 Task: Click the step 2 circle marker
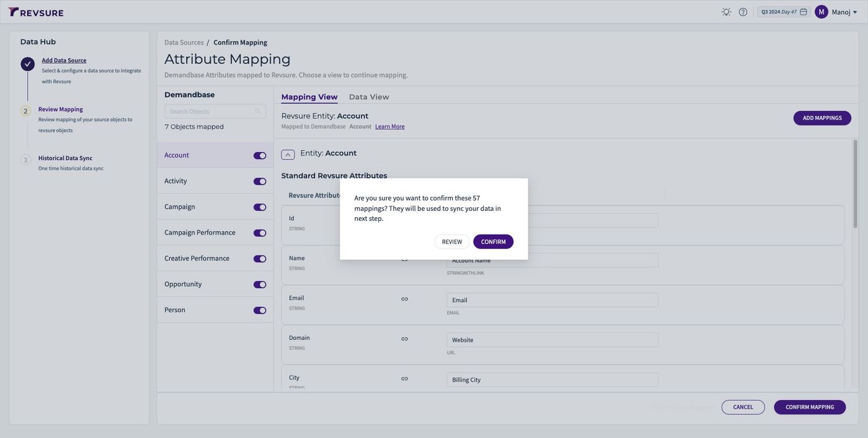[25, 111]
